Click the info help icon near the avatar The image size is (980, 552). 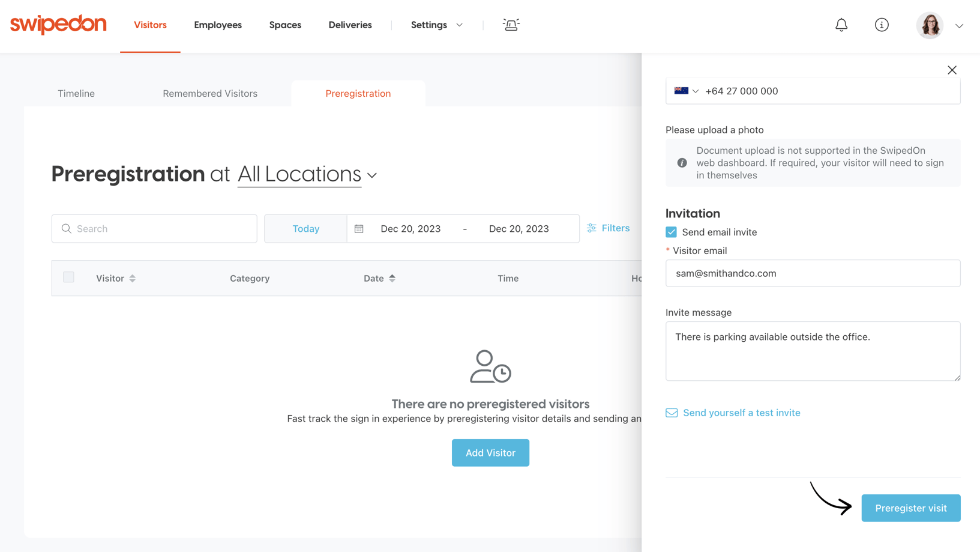click(882, 25)
